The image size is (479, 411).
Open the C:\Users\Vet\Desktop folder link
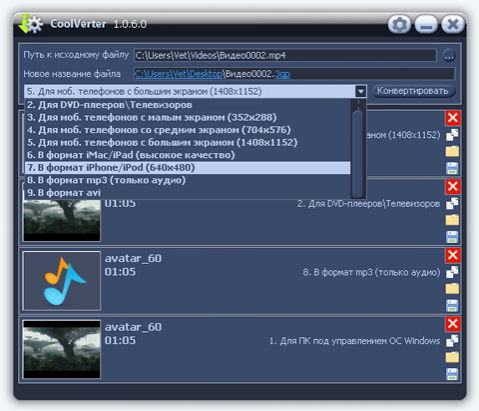[x=179, y=74]
